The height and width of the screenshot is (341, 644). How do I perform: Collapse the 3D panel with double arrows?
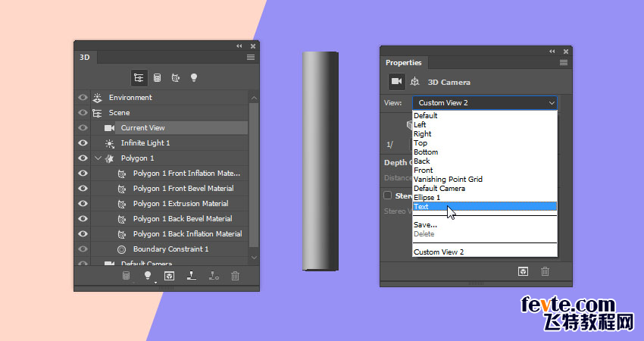point(239,46)
